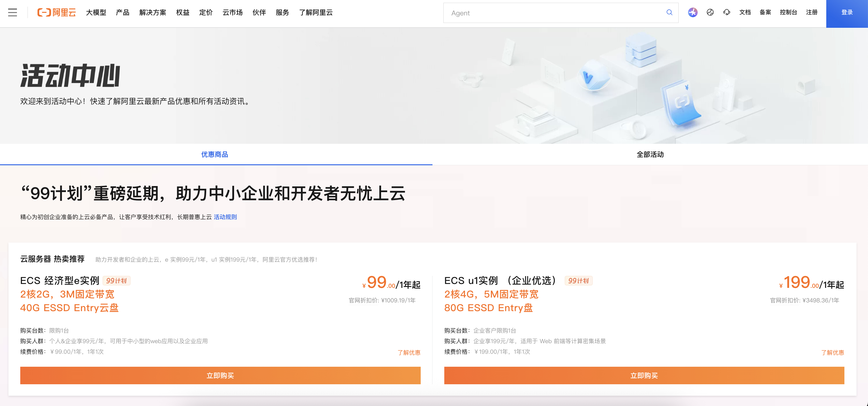
Task: Open the 伙伴 menu
Action: tap(259, 12)
